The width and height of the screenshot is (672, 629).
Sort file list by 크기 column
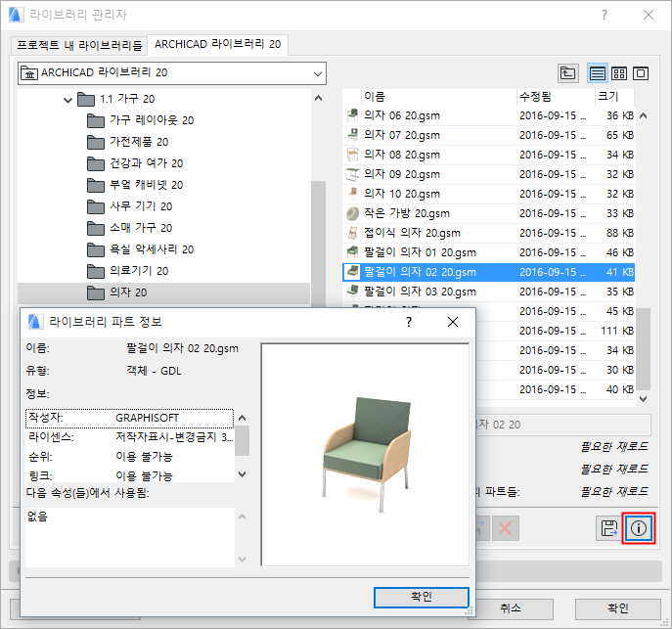[615, 97]
